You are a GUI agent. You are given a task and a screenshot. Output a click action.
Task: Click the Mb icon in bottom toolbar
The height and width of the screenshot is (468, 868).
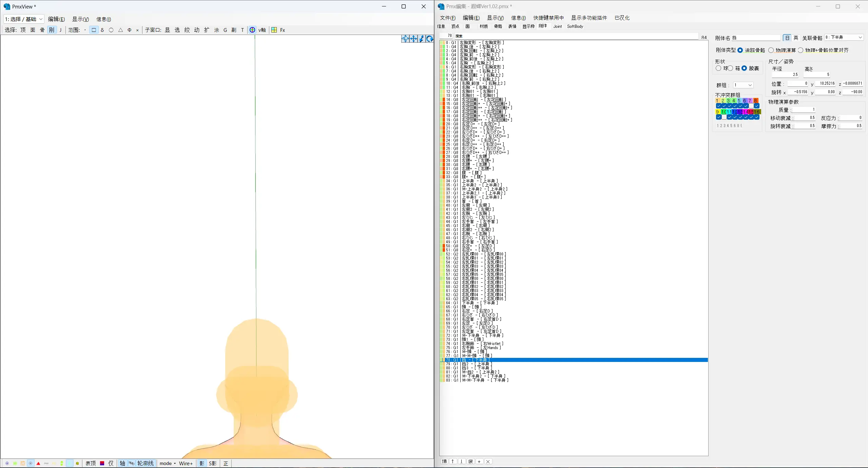131,463
